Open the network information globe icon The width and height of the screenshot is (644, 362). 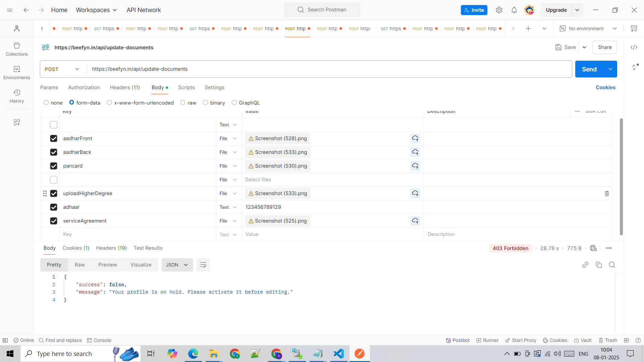(x=593, y=248)
